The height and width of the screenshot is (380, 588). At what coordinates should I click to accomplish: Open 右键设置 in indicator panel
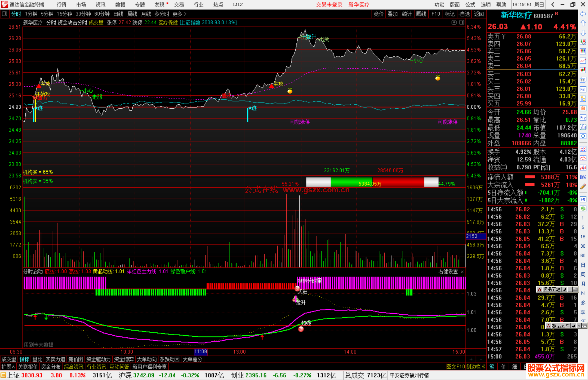448,272
